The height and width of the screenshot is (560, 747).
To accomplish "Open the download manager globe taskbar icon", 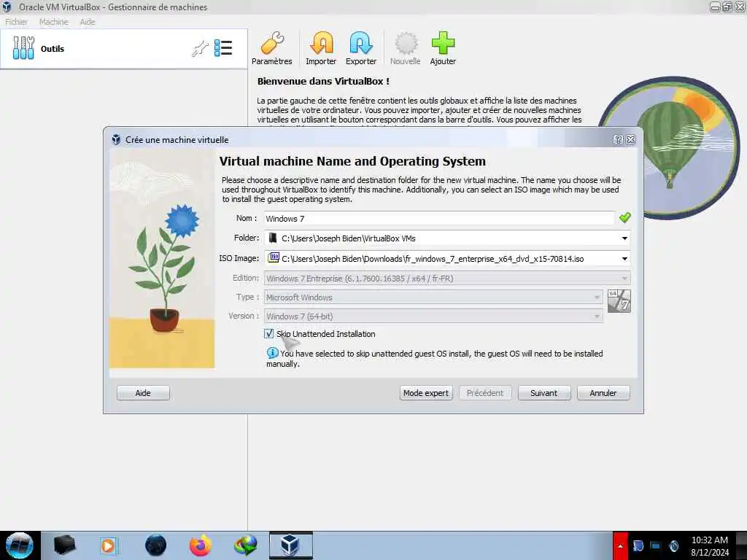I will 245,545.
